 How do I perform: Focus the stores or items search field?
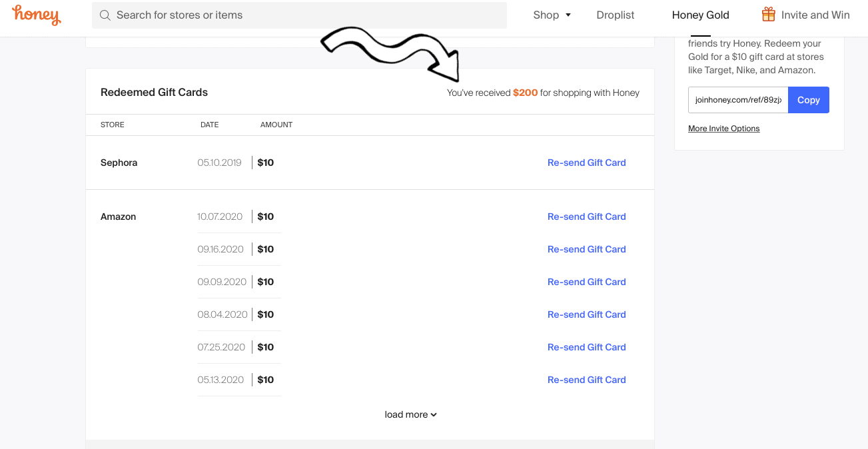306,15
